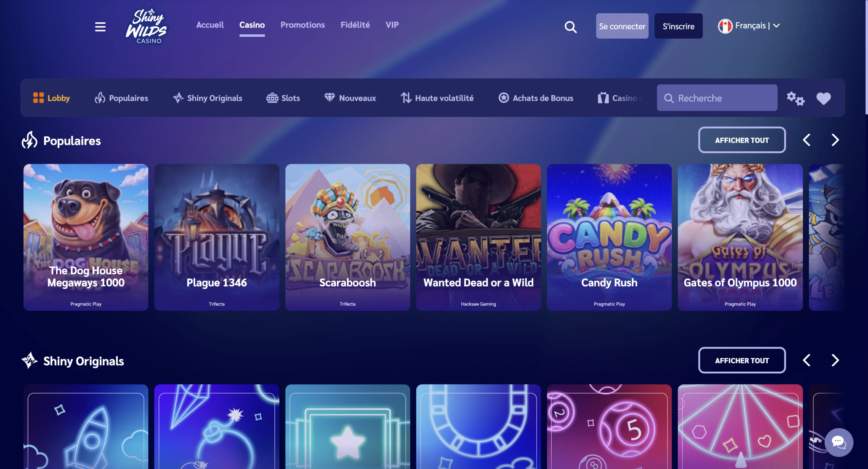
Task: Click the Slots machine icon
Action: click(272, 98)
